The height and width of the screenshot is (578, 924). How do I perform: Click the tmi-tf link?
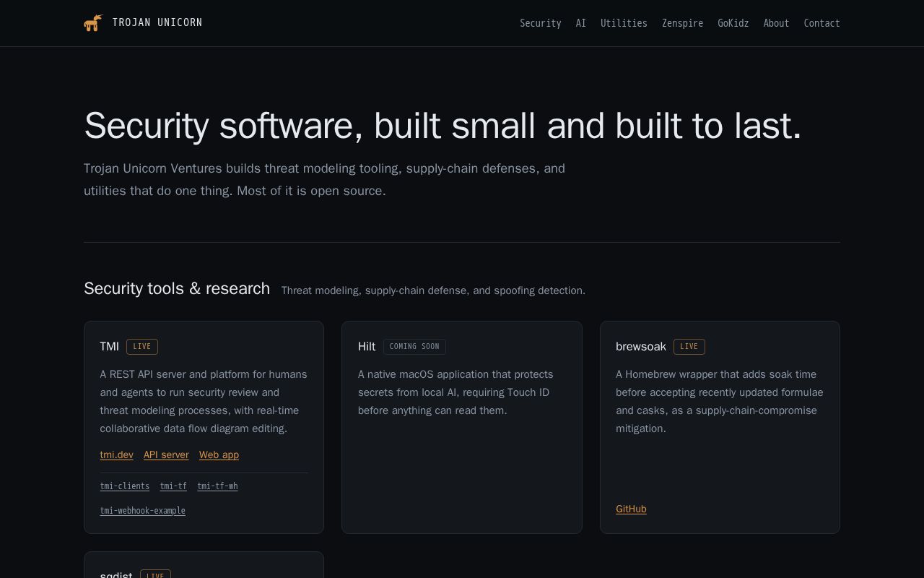coord(173,486)
